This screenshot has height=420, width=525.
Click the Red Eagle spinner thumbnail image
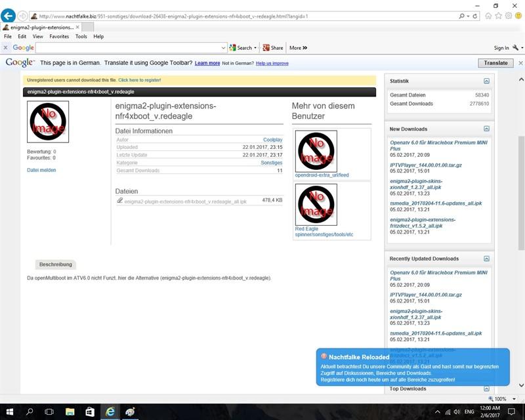316,205
